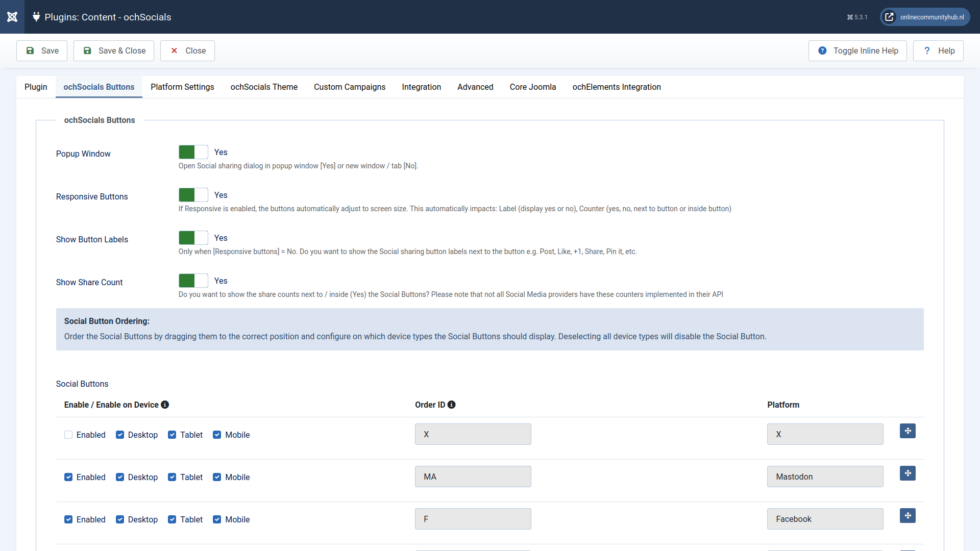Open the Core Joomla tab
Viewport: 980px width, 551px height.
533,87
